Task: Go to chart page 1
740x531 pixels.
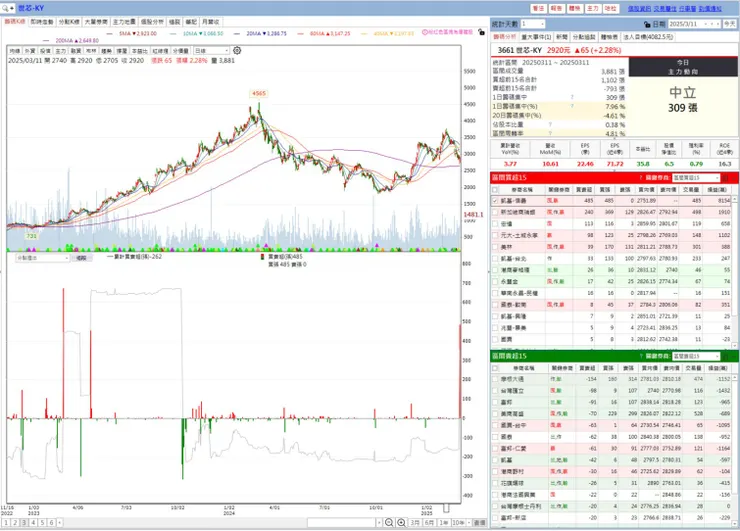Action: pos(6,523)
